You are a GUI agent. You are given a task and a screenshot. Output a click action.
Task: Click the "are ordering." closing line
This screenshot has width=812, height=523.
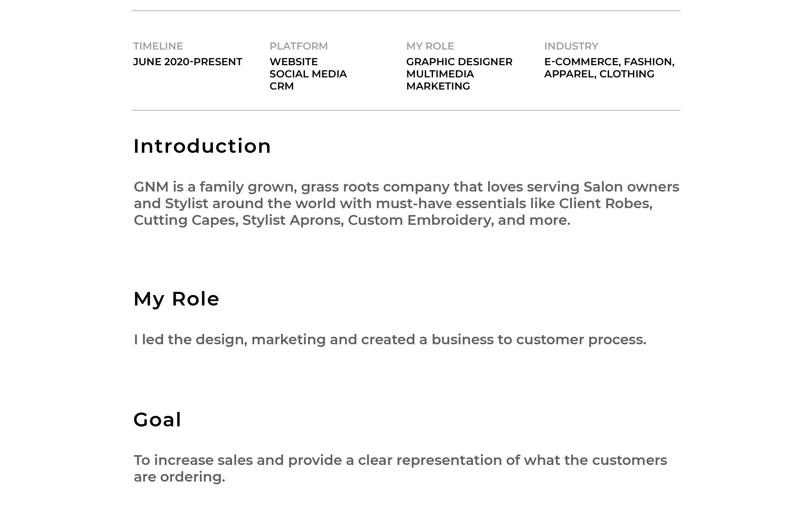click(x=180, y=477)
